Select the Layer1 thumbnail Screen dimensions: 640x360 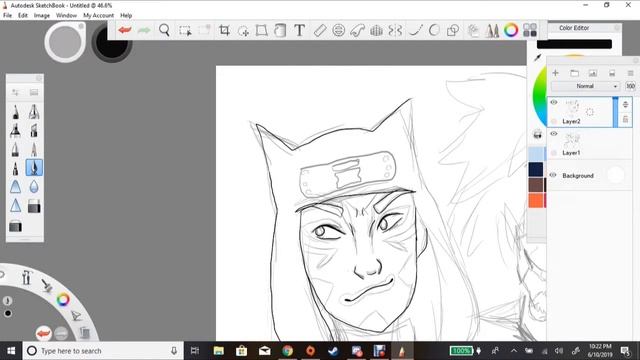[571, 140]
